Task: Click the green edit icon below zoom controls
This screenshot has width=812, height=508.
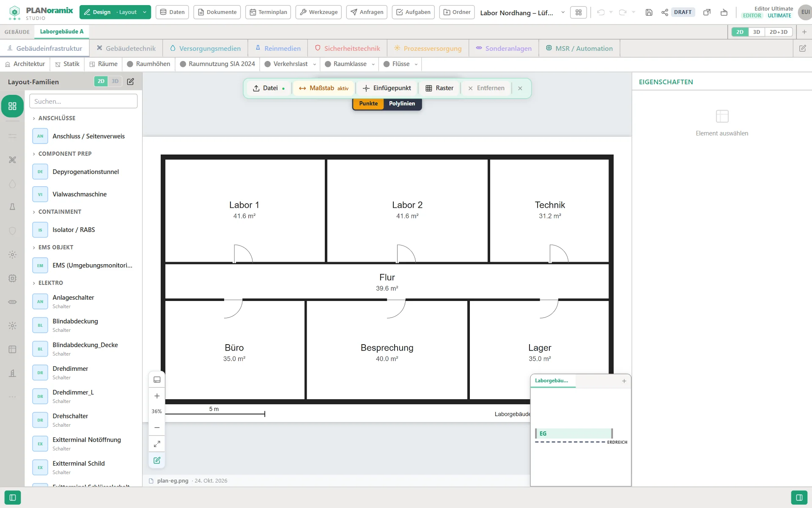Action: click(157, 460)
